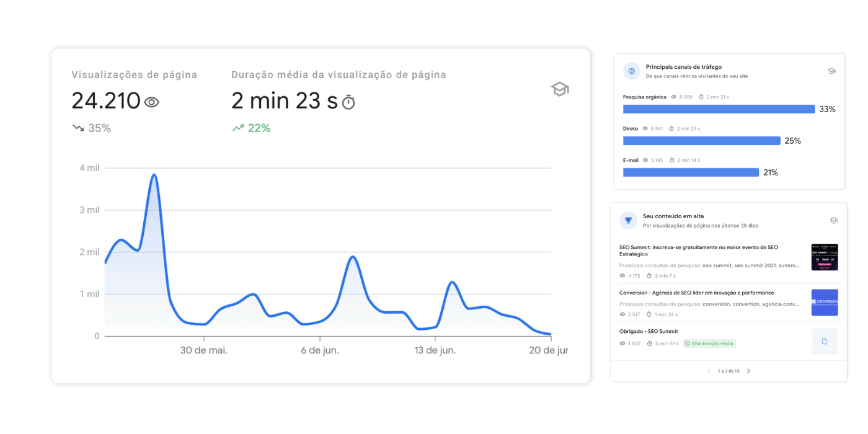Open the SEO Summit 2021 thumbnail image
The image size is (868, 434).
point(825,257)
